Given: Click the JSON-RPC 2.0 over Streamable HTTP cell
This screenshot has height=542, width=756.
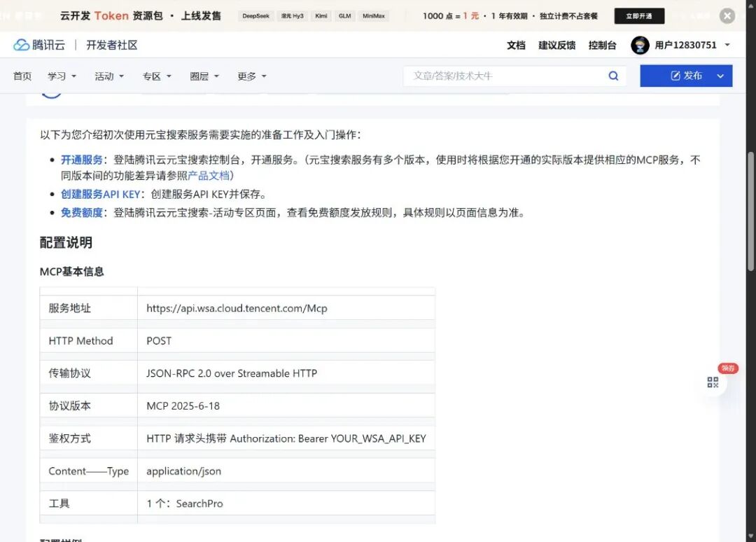Looking at the screenshot, I should (x=286, y=373).
